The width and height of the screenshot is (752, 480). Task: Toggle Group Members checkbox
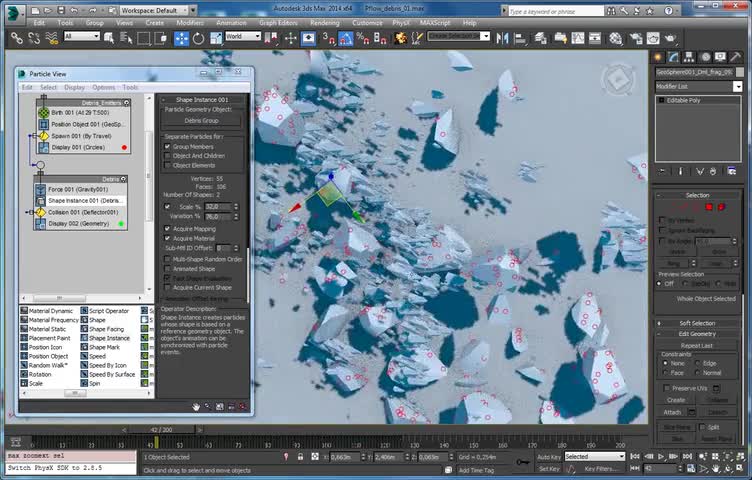pyautogui.click(x=167, y=147)
